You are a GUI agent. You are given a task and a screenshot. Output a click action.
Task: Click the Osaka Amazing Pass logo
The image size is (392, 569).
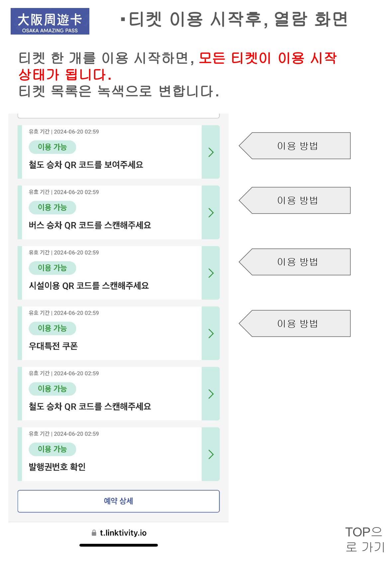click(x=50, y=21)
